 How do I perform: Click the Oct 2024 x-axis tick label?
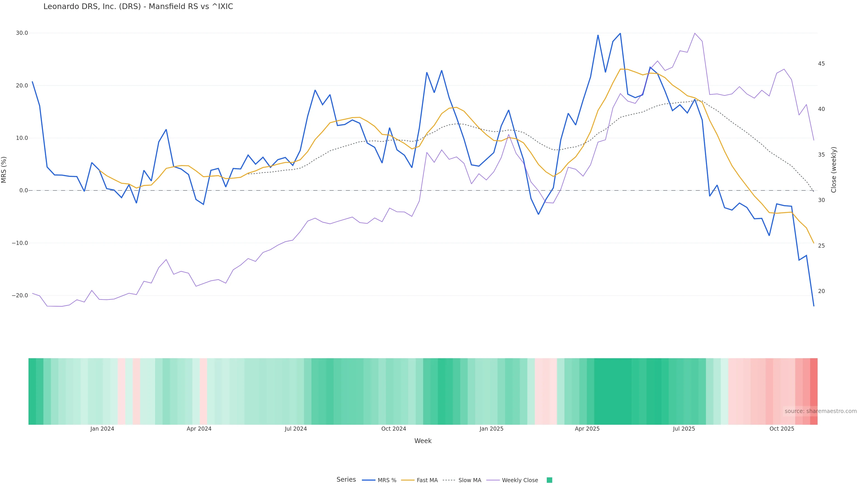click(x=394, y=429)
